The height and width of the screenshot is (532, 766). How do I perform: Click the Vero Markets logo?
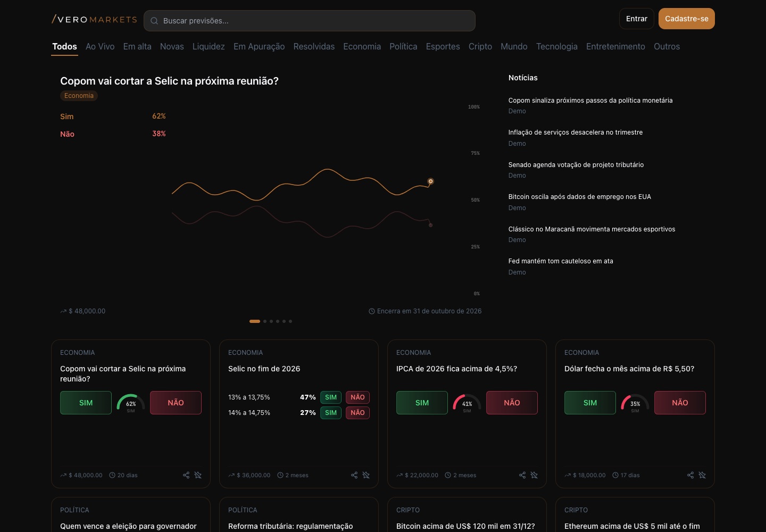pos(94,20)
